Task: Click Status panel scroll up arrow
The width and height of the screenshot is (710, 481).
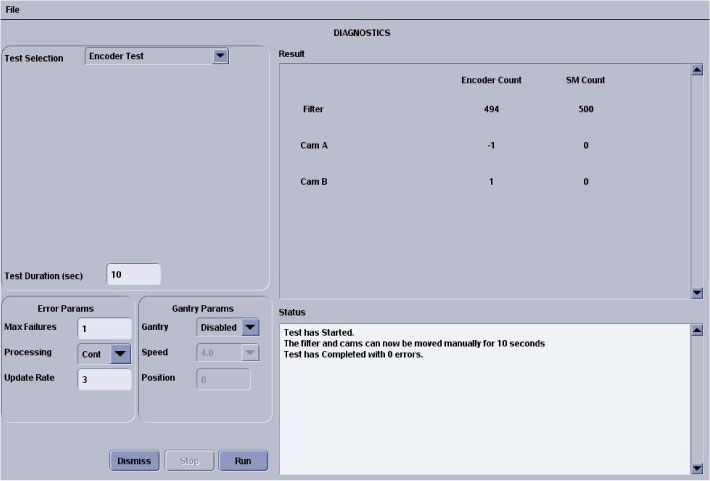Action: tap(697, 330)
